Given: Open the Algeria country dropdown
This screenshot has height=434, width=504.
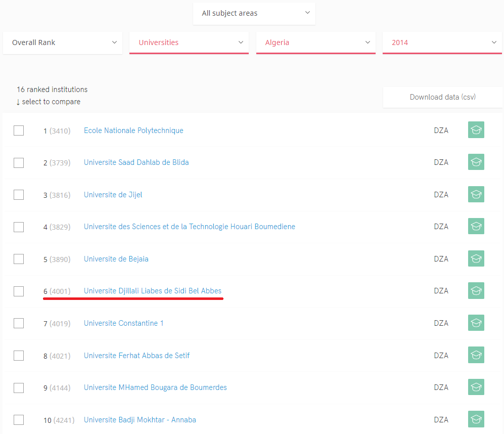Looking at the screenshot, I should click(315, 42).
